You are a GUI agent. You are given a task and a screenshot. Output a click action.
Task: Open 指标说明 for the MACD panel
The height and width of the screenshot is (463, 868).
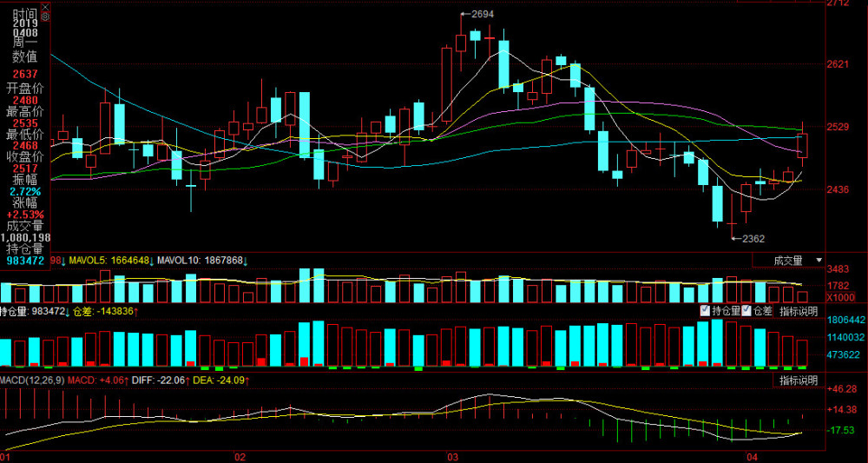[799, 380]
